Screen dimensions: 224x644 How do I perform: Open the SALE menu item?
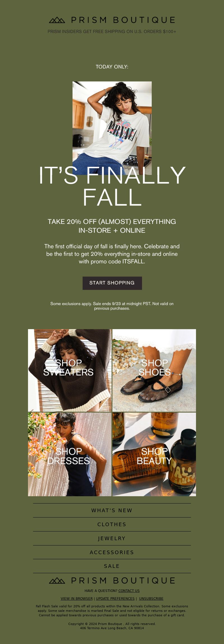[112, 566]
